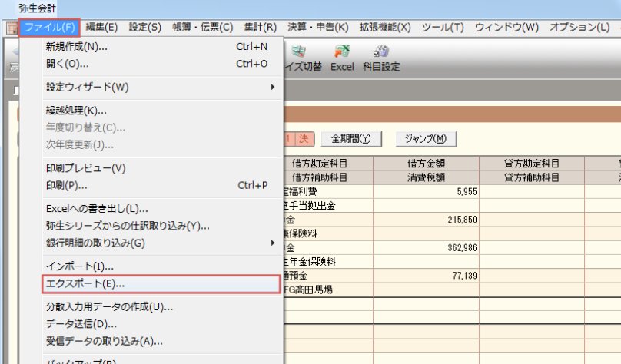
Task: Open the ウィンドウ(W) menu
Action: (x=506, y=28)
